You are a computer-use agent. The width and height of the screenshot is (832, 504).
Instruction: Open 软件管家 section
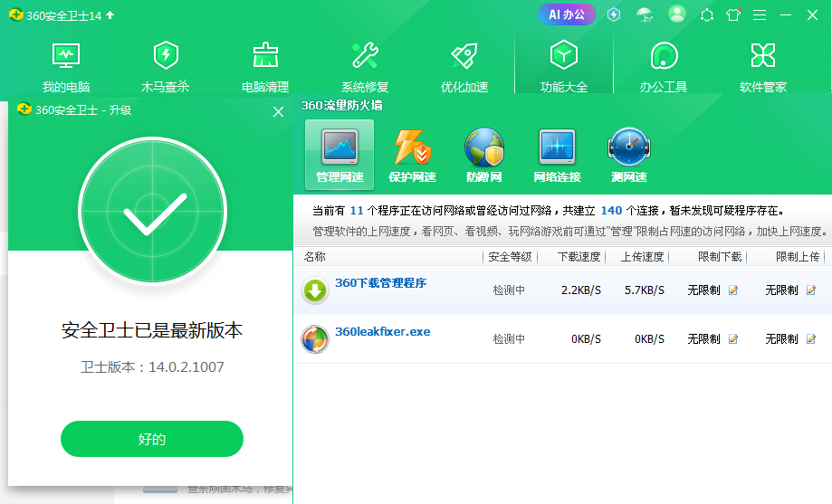pyautogui.click(x=763, y=67)
